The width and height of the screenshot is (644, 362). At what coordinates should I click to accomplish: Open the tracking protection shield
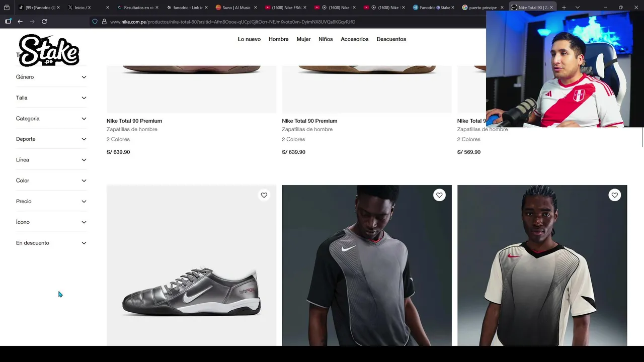click(95, 22)
